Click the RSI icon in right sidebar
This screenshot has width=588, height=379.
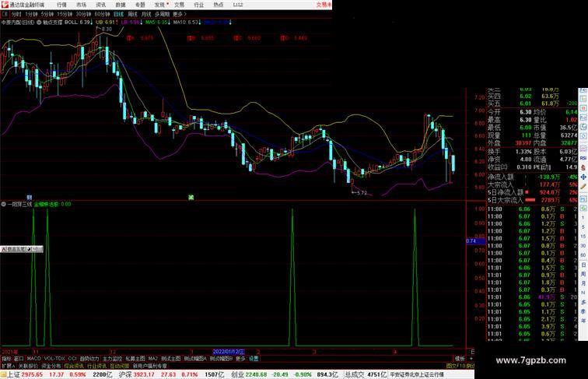(583, 158)
